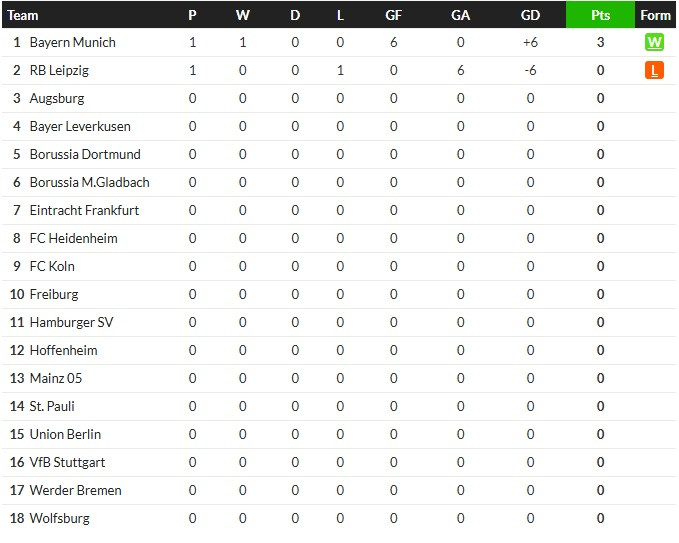Click Wolfsburg team name
Screen dimensions: 679x543
point(60,518)
